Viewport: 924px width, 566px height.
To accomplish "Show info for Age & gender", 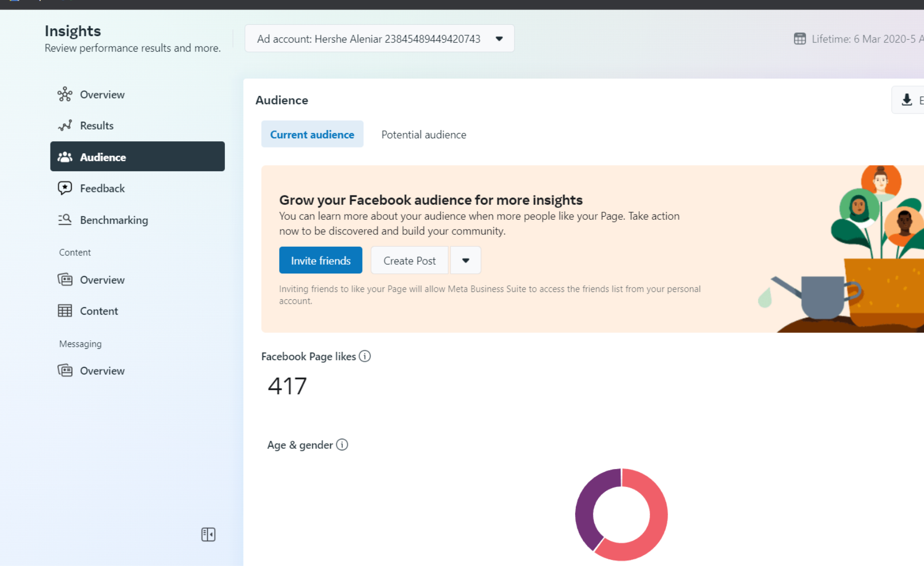I will [x=342, y=445].
